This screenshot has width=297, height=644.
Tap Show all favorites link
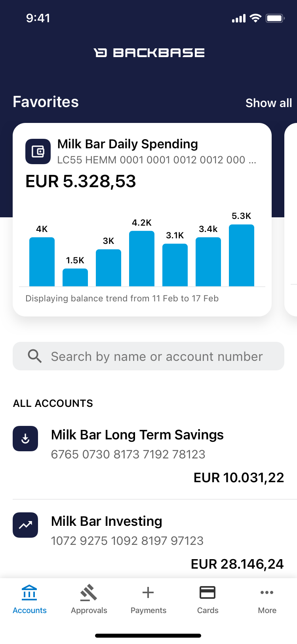click(x=268, y=103)
